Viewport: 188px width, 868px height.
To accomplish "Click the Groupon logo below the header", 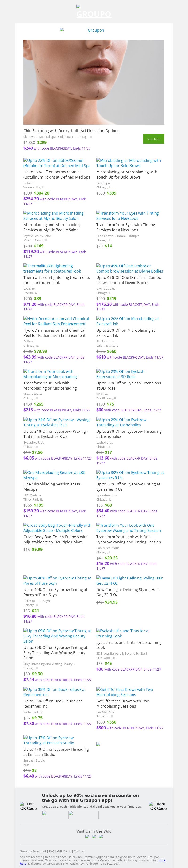I will tap(94, 30).
